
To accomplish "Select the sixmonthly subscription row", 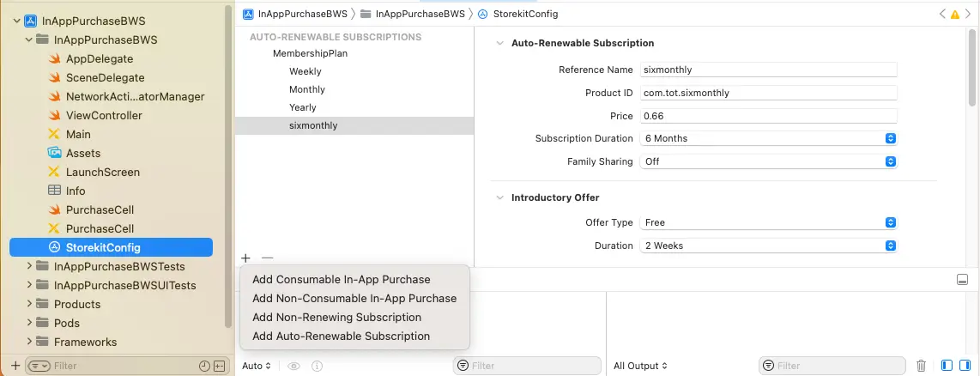I will (354, 125).
